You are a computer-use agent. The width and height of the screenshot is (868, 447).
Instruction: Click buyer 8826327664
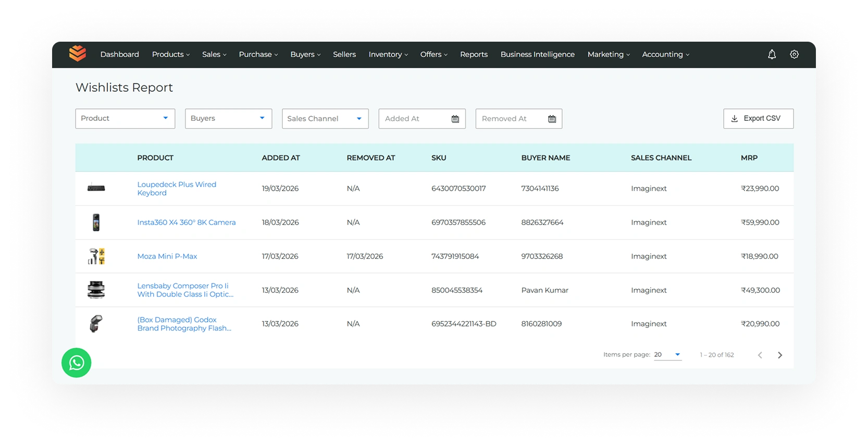tap(542, 222)
